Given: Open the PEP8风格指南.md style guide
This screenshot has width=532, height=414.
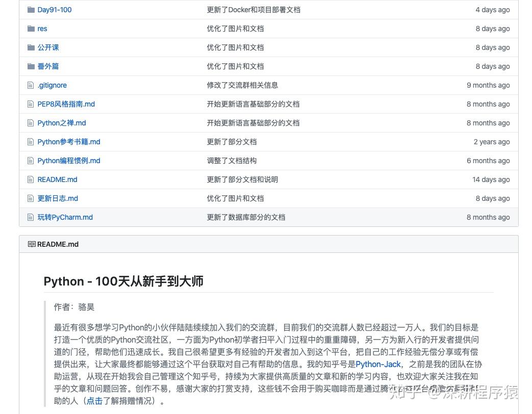Looking at the screenshot, I should pyautogui.click(x=66, y=104).
